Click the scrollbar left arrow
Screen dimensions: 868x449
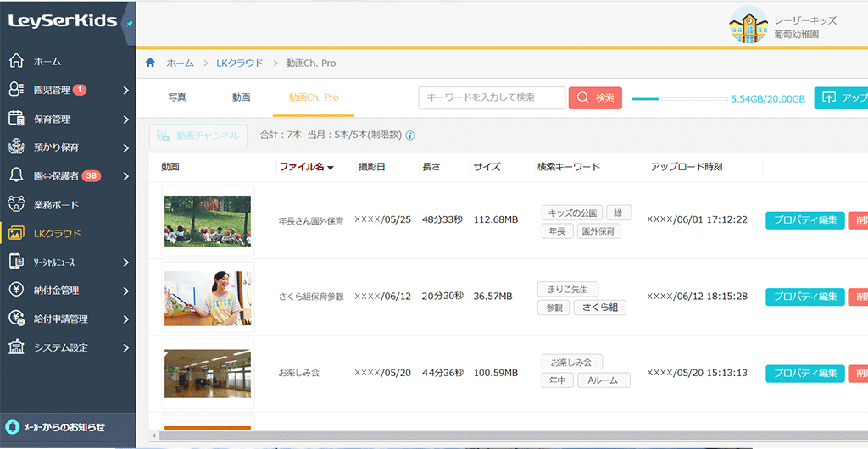coord(154,435)
